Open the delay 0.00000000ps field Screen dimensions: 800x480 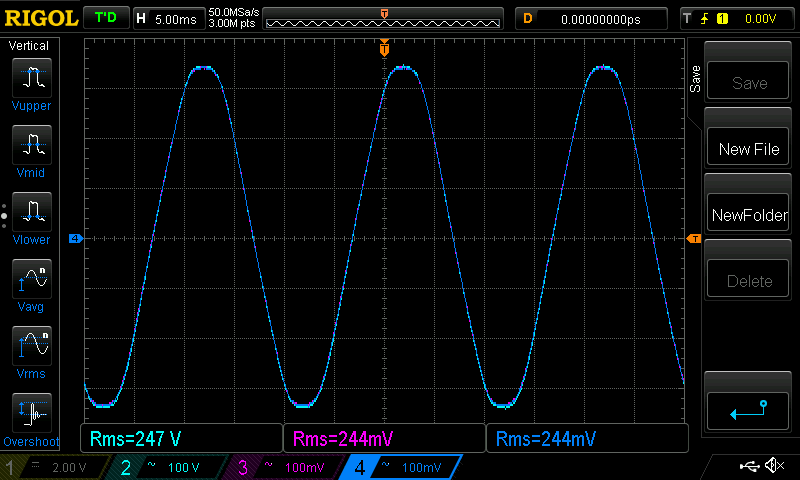pos(592,18)
